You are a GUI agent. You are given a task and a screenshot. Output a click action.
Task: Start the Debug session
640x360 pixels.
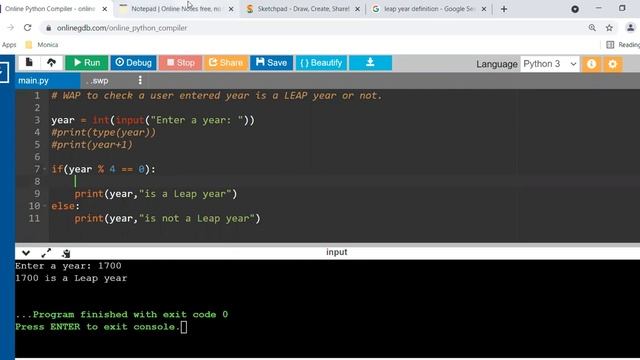(x=133, y=63)
